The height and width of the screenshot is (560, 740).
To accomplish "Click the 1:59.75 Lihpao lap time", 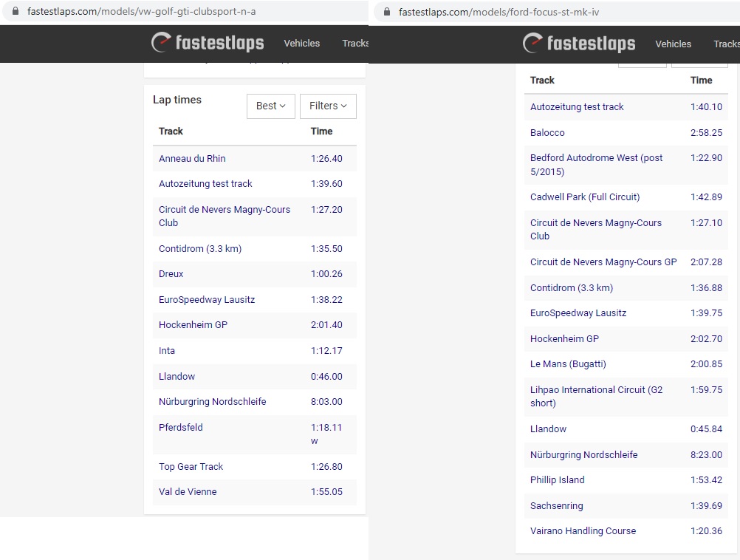I will pyautogui.click(x=707, y=390).
